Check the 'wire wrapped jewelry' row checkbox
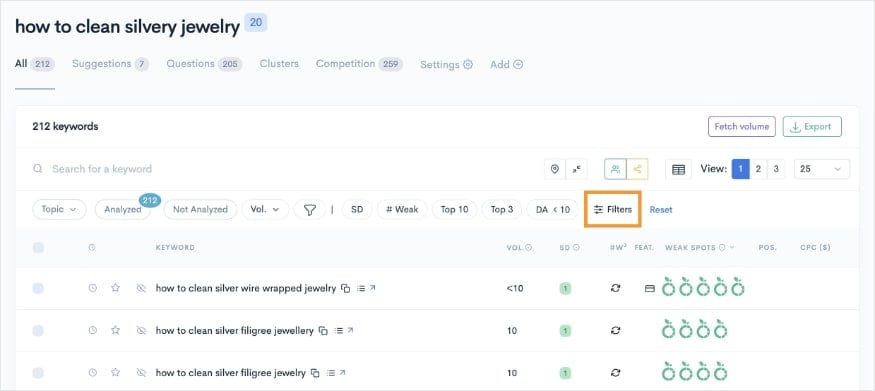Screen dimensions: 875x391 click(x=38, y=288)
